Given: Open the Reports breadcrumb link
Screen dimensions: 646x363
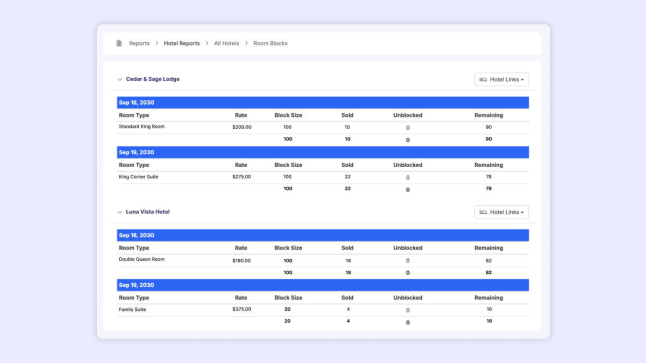Looking at the screenshot, I should click(x=139, y=43).
